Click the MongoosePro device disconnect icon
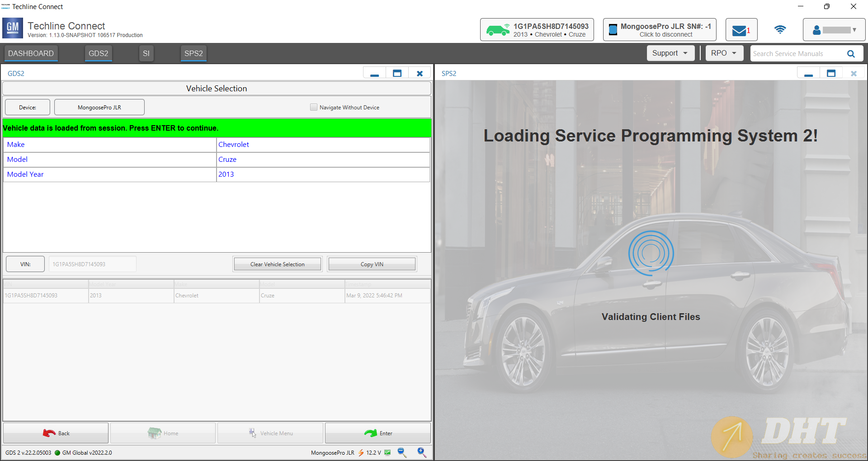The height and width of the screenshot is (461, 868). [x=613, y=30]
